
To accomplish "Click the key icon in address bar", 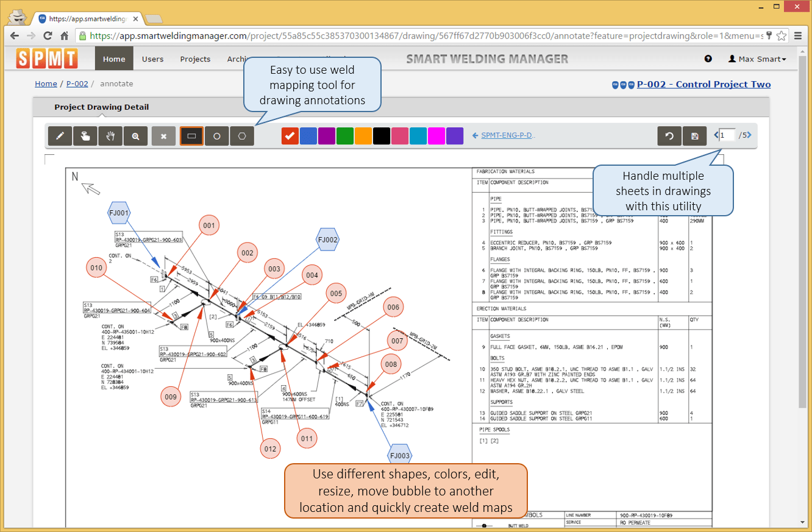I will point(769,35).
